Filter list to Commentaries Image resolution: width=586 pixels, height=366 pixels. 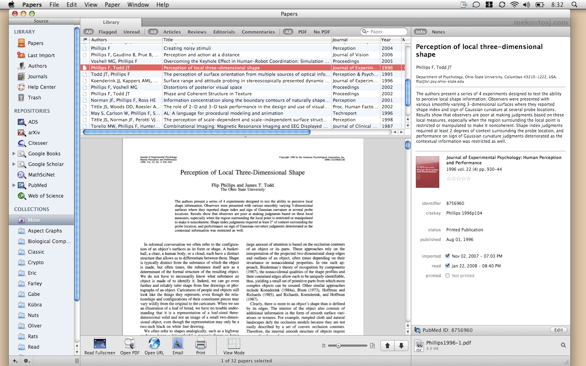(x=258, y=32)
